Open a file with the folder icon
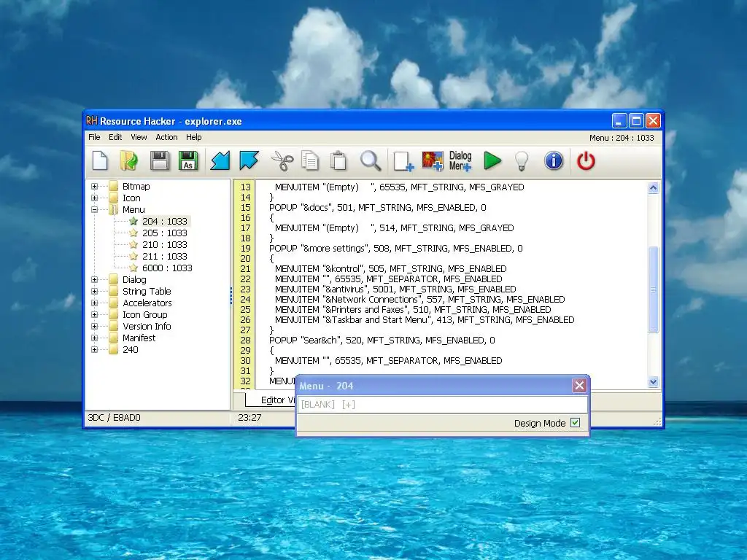The height and width of the screenshot is (560, 747). (x=129, y=160)
